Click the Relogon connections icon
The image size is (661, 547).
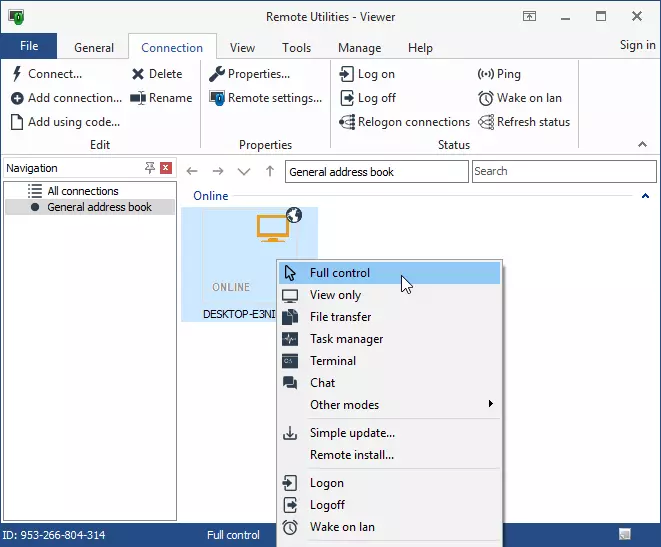tap(347, 122)
